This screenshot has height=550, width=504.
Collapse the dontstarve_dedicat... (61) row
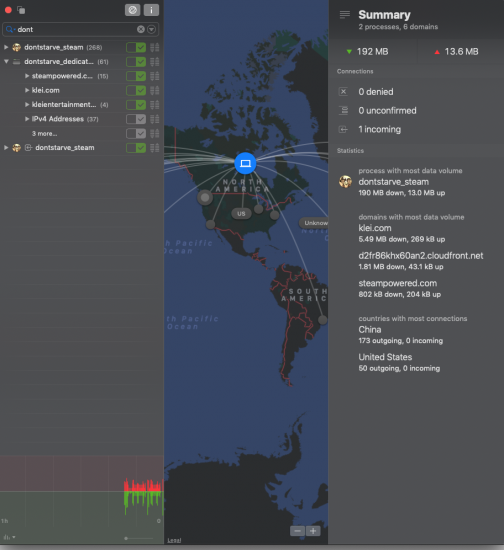tap(6, 61)
